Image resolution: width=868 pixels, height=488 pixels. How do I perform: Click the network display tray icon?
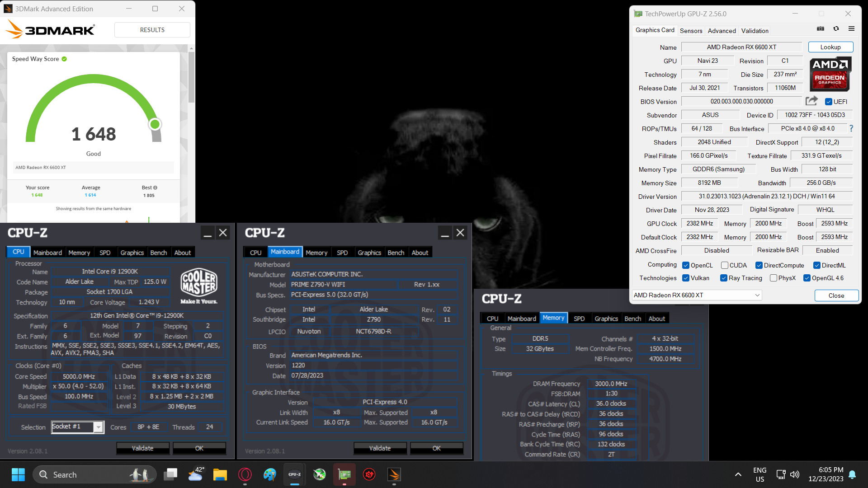coord(781,474)
